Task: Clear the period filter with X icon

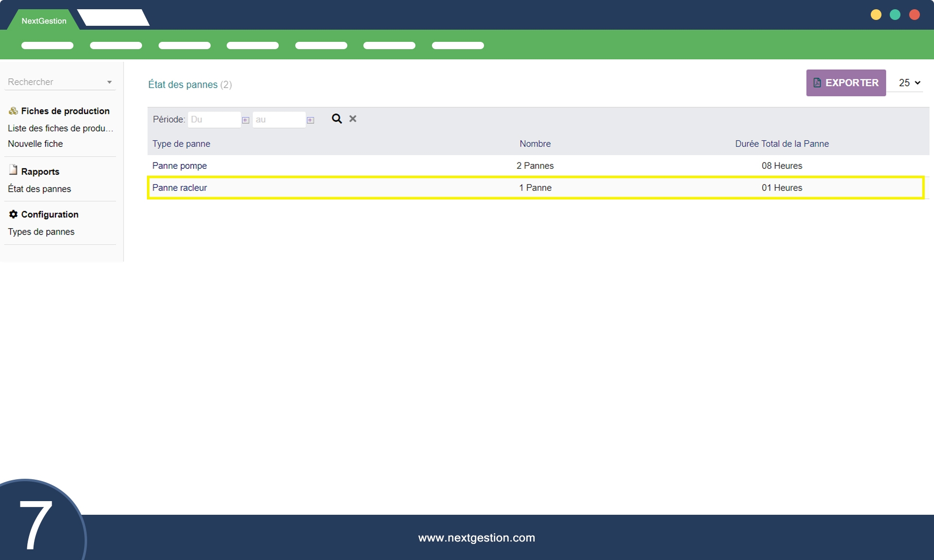Action: pos(353,119)
